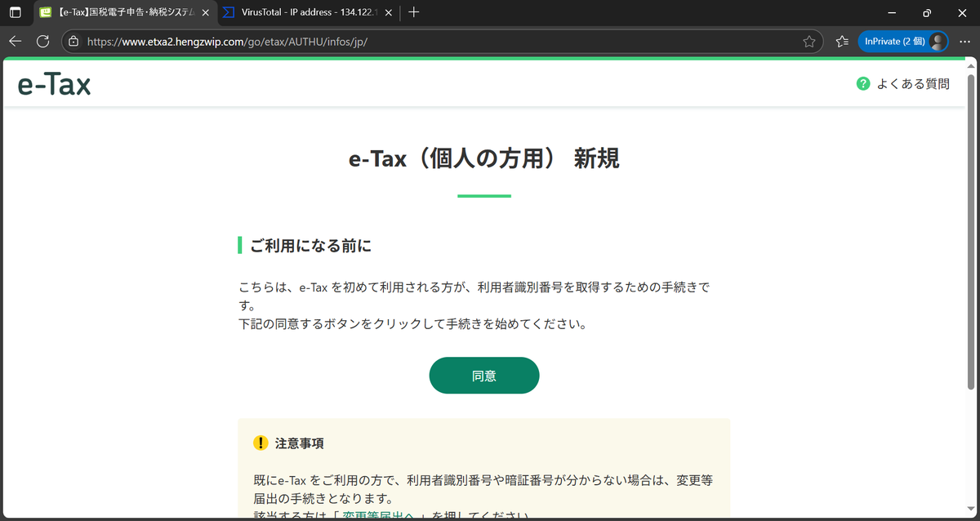This screenshot has width=980, height=521.
Task: Refresh the current page
Action: click(42, 41)
